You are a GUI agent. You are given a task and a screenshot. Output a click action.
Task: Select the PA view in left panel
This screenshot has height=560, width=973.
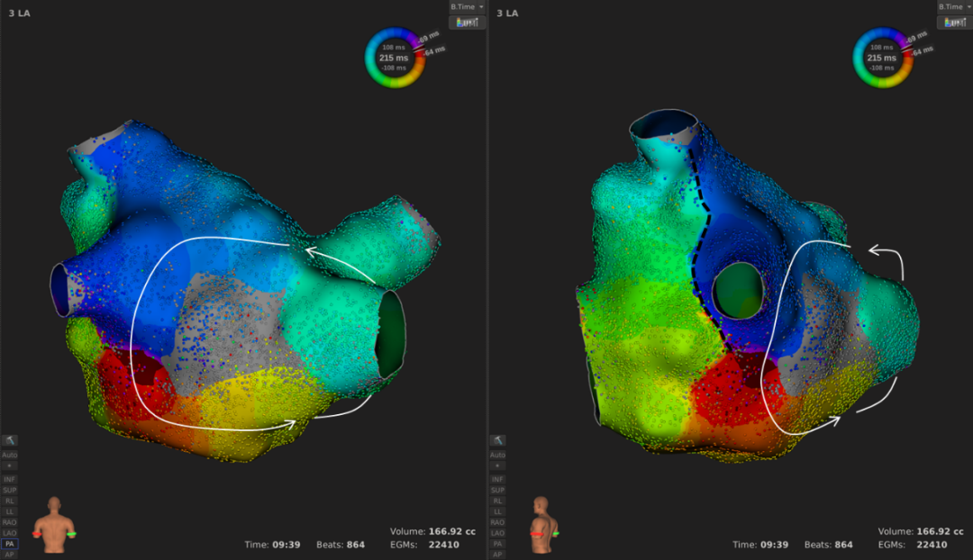[x=10, y=544]
